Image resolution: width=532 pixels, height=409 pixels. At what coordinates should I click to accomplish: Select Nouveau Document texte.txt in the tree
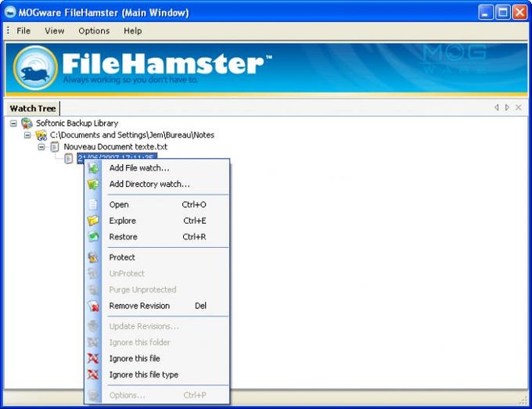(x=115, y=147)
